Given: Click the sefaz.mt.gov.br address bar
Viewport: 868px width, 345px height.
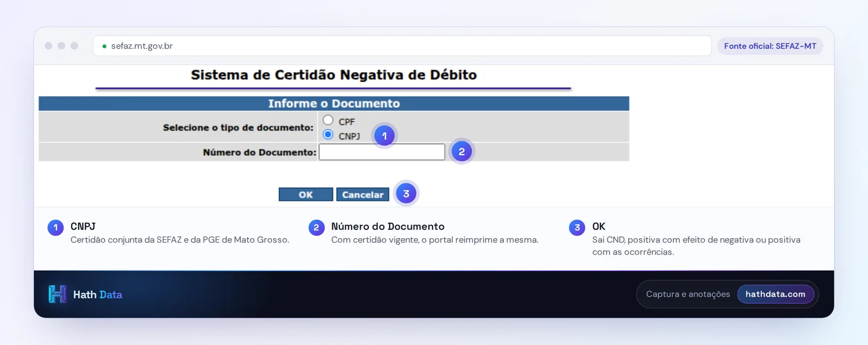Looking at the screenshot, I should pyautogui.click(x=402, y=46).
